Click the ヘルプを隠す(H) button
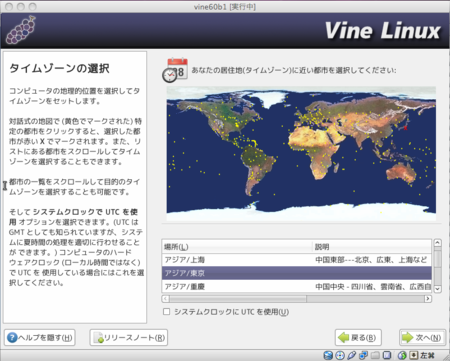This screenshot has width=450, height=361. click(40, 338)
